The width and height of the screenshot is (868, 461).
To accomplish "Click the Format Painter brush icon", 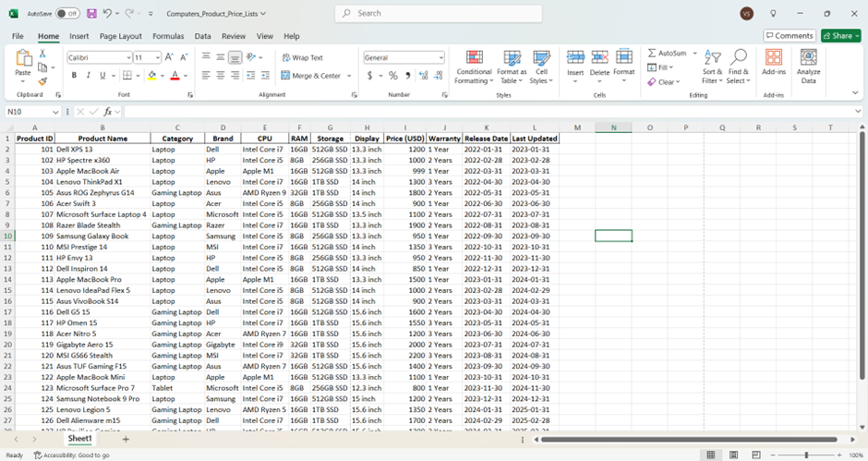I will tap(44, 81).
